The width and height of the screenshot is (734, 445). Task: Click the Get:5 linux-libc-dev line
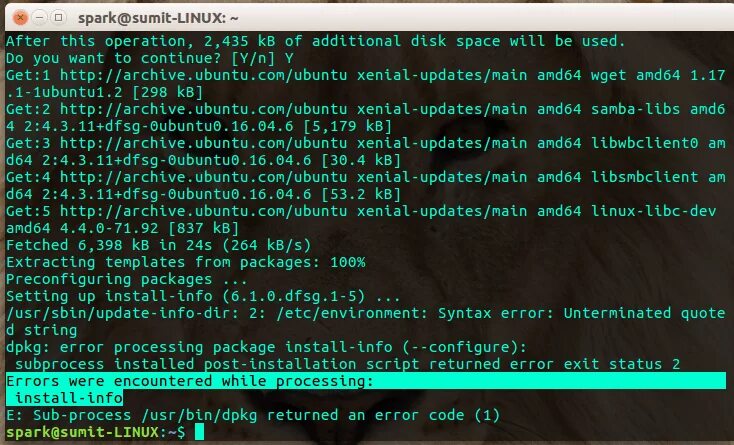[x=361, y=212]
